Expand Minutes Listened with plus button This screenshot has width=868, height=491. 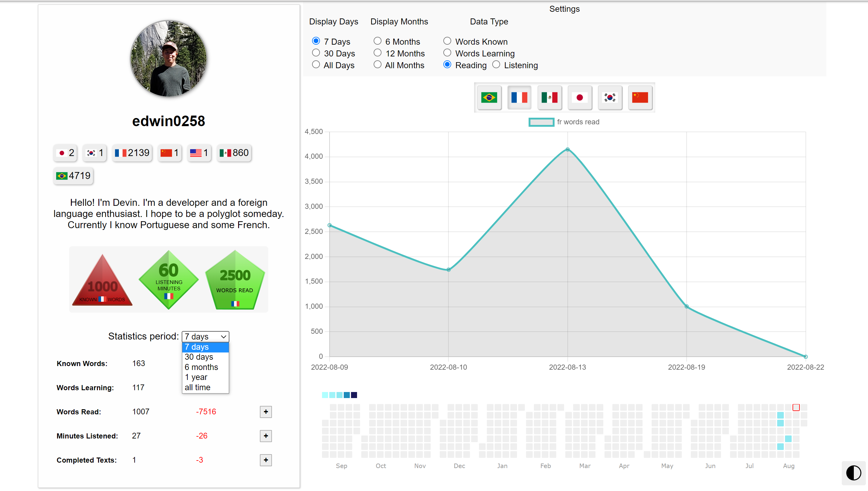266,436
